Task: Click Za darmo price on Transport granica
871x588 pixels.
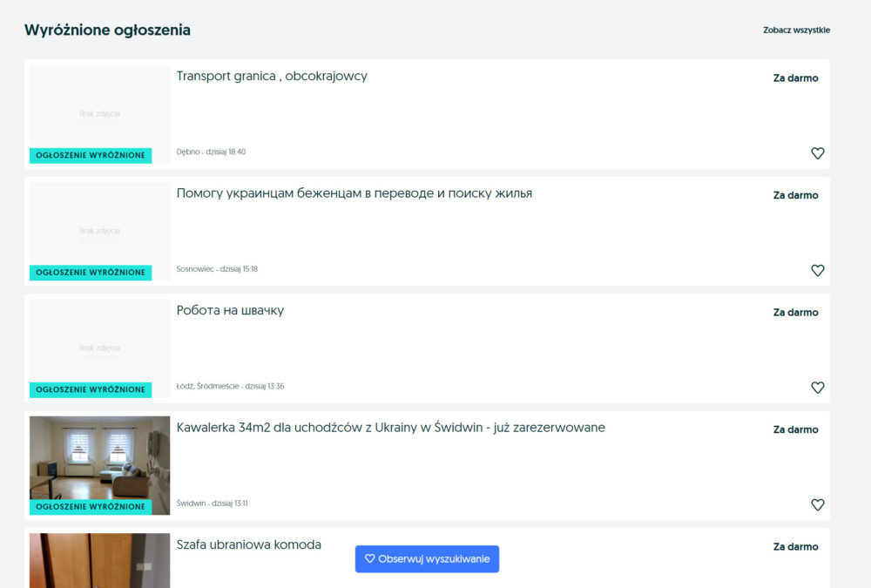Action: [795, 78]
